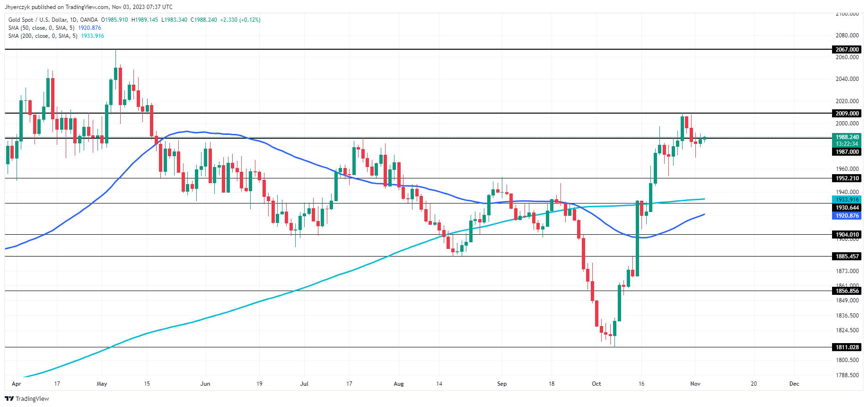The width and height of the screenshot is (868, 407).
Task: Click the cyan 1933.916 SMA 200 value label
Action: [x=846, y=200]
